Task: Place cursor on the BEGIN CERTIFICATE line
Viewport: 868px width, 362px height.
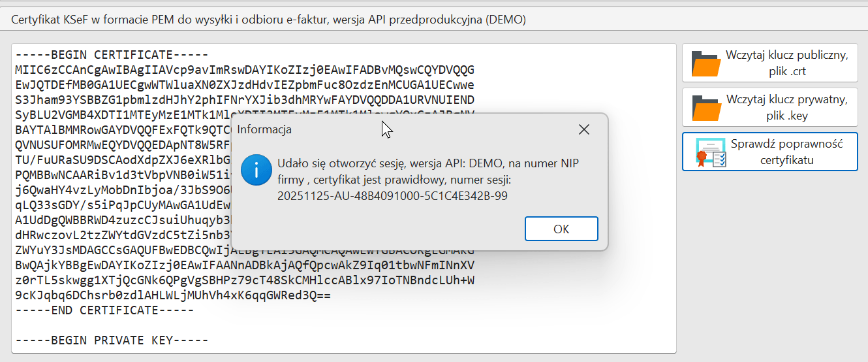Action: point(112,55)
